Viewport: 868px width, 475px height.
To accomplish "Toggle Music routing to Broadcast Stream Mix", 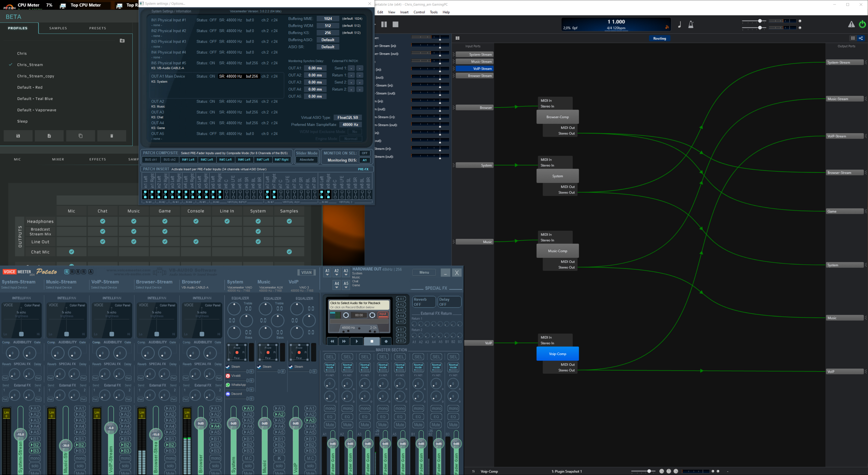I will point(134,232).
